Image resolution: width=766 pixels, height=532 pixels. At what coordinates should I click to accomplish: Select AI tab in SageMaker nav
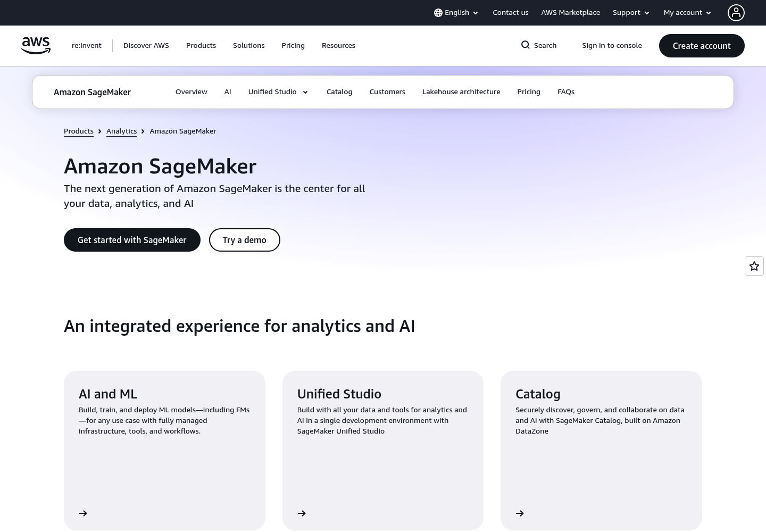[x=228, y=92]
